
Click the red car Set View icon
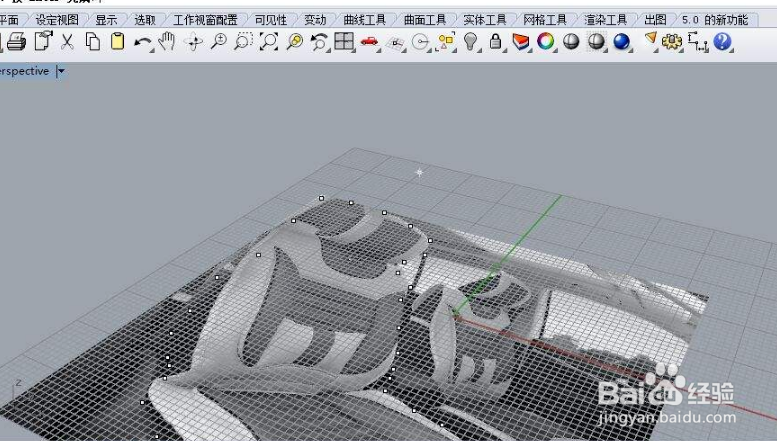click(x=370, y=42)
